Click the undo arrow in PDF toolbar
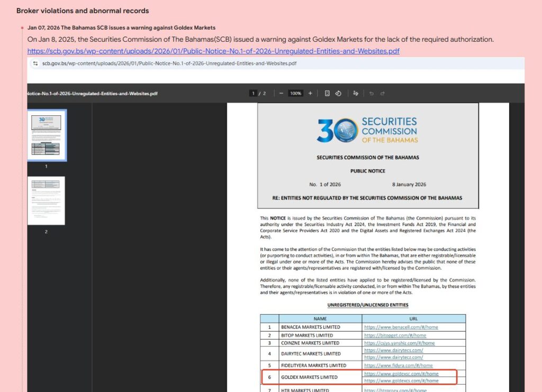Screen dimensions: 542x392 [x=372, y=93]
